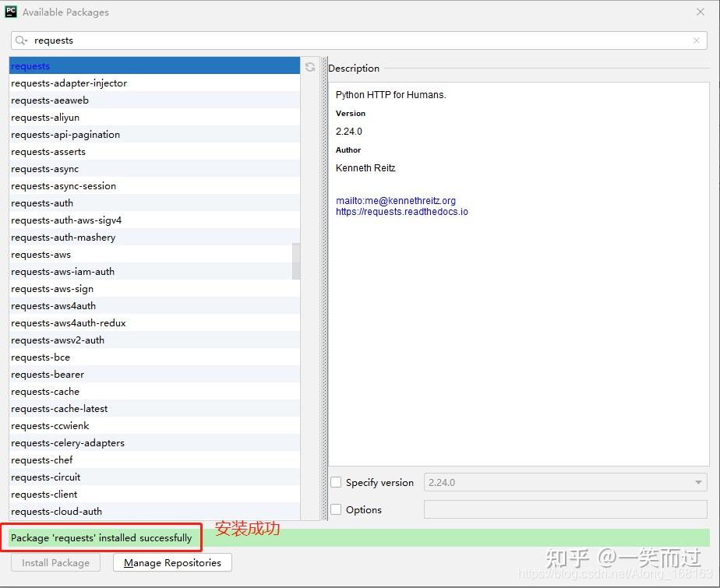The image size is (720, 588).
Task: Select the requests-celery-adapters package
Action: 68,442
